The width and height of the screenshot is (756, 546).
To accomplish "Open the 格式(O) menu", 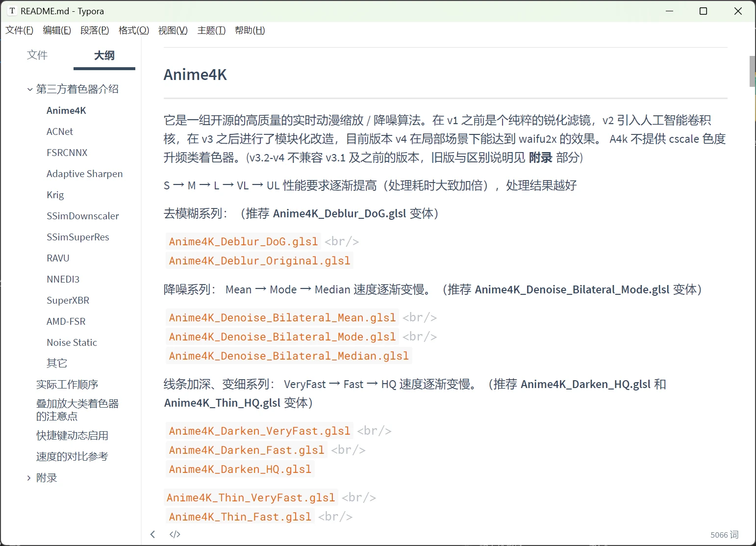I will click(134, 30).
